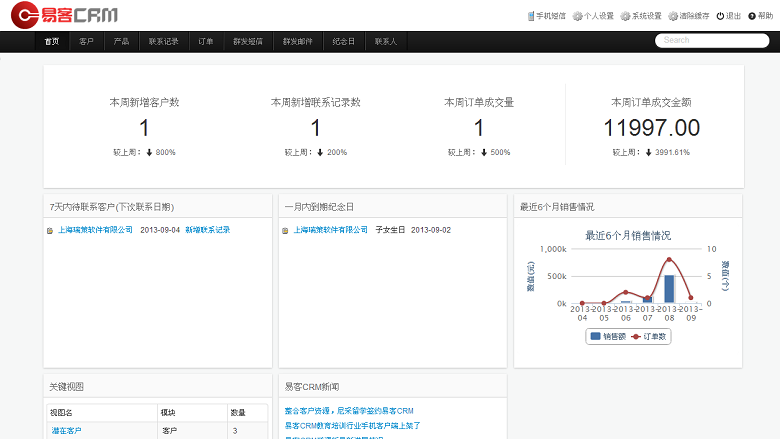780x439 pixels.
Task: Click document icon beside customer in 一月内到期纪念日
Action: point(286,231)
